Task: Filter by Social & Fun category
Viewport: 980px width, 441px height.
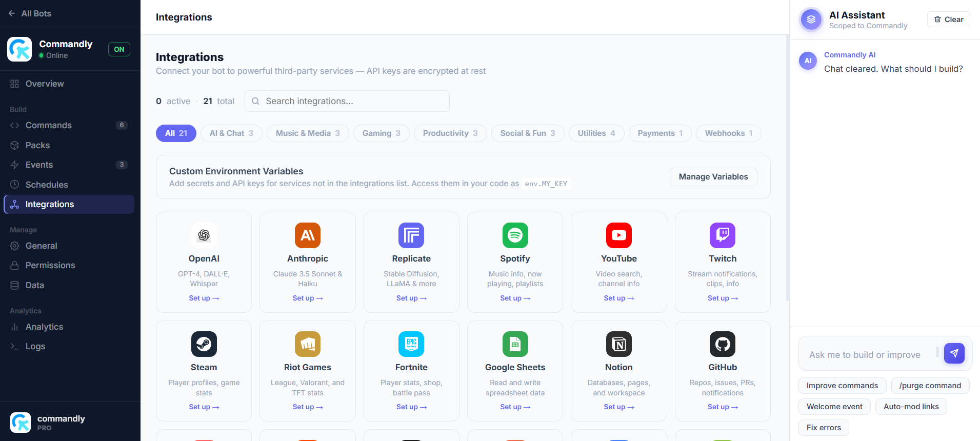Action: point(528,133)
